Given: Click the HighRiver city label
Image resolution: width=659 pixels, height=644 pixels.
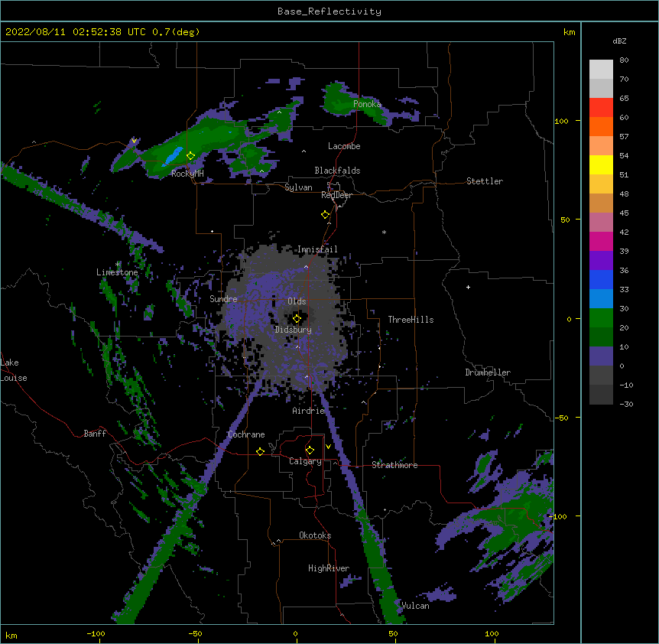Looking at the screenshot, I should pyautogui.click(x=329, y=568).
